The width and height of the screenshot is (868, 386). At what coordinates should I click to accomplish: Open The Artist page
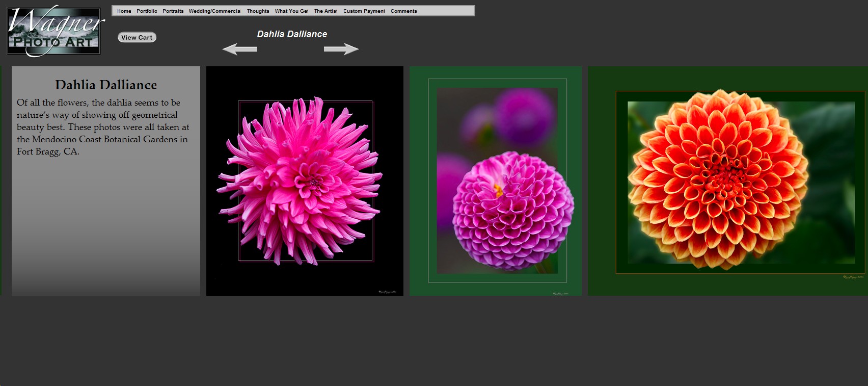325,11
